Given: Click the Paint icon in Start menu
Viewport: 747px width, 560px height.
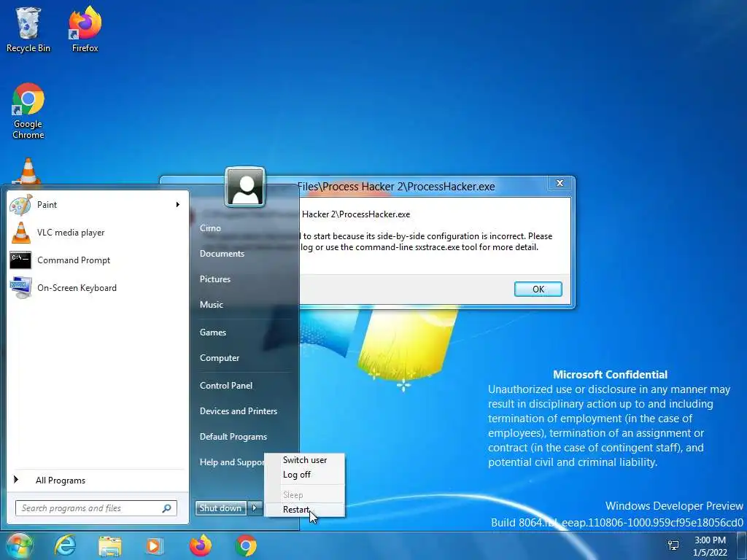Looking at the screenshot, I should coord(21,205).
